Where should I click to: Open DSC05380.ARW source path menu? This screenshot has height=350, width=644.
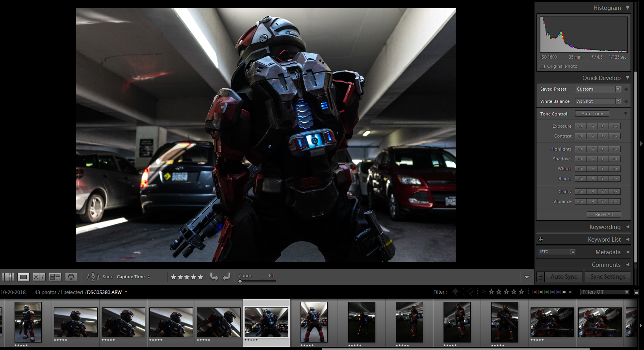click(107, 292)
